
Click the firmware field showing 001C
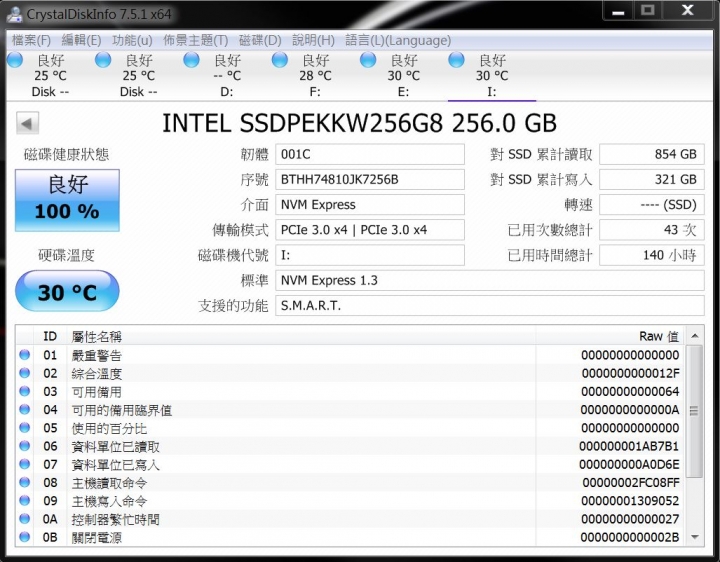coord(370,154)
